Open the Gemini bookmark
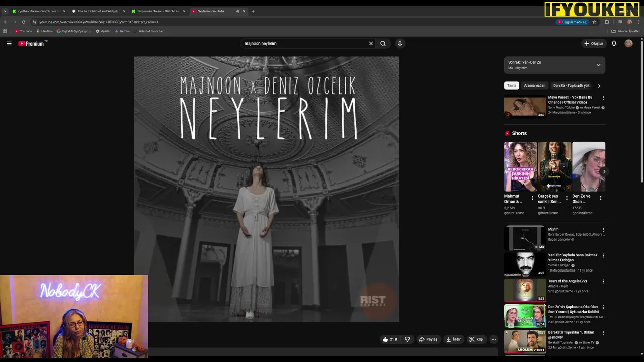This screenshot has height=362, width=644. [x=122, y=31]
